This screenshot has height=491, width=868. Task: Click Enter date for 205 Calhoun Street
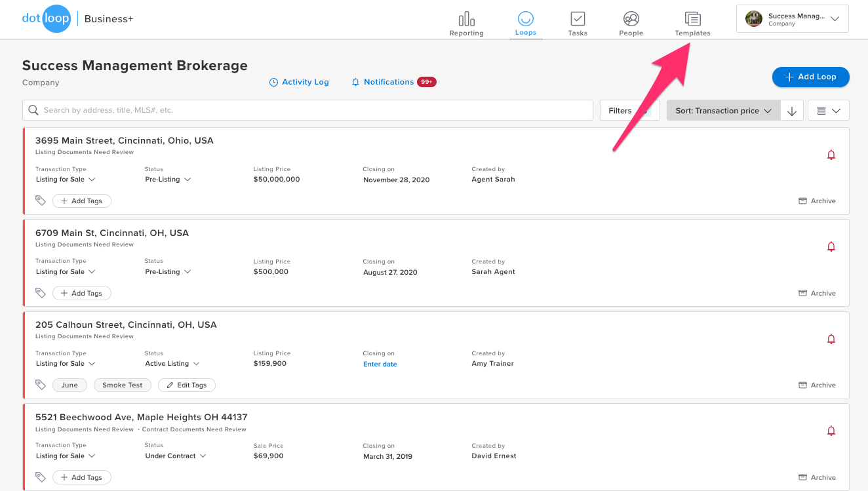(380, 364)
